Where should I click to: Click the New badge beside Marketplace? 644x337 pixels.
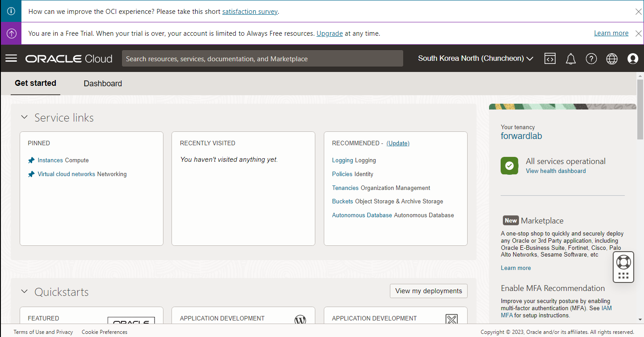[510, 220]
